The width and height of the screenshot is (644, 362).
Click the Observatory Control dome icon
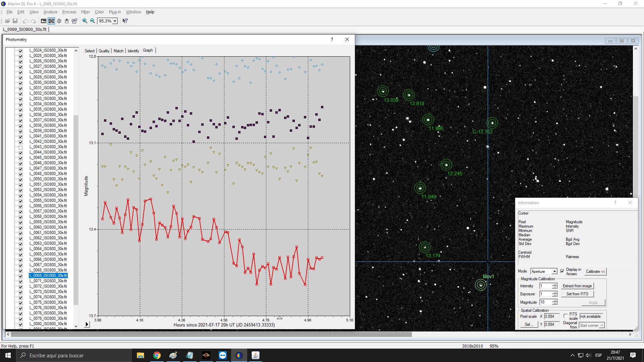[x=67, y=21]
